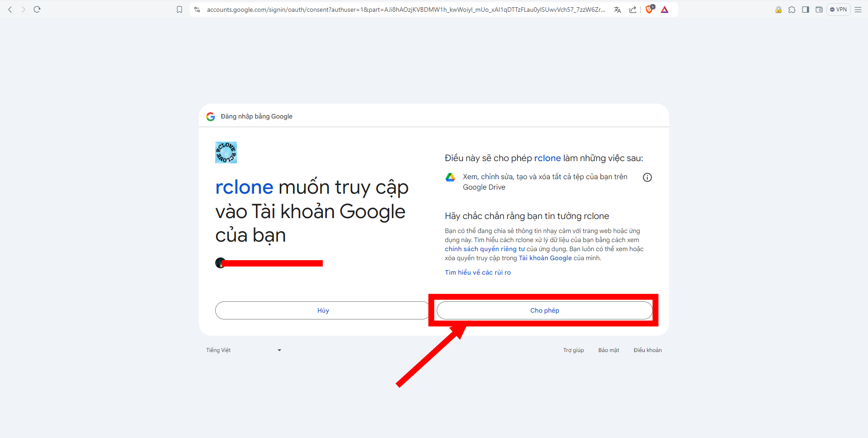Click the Hủy cancel button
Image resolution: width=868 pixels, height=438 pixels.
tap(323, 310)
